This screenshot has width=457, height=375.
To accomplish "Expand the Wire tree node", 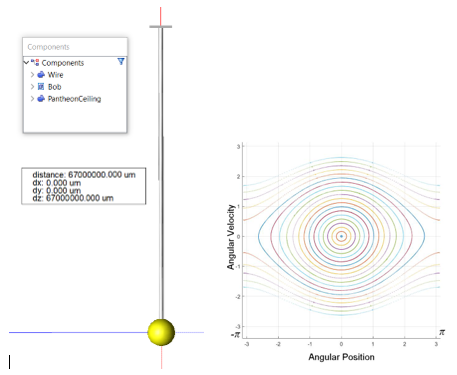I will 32,75.
